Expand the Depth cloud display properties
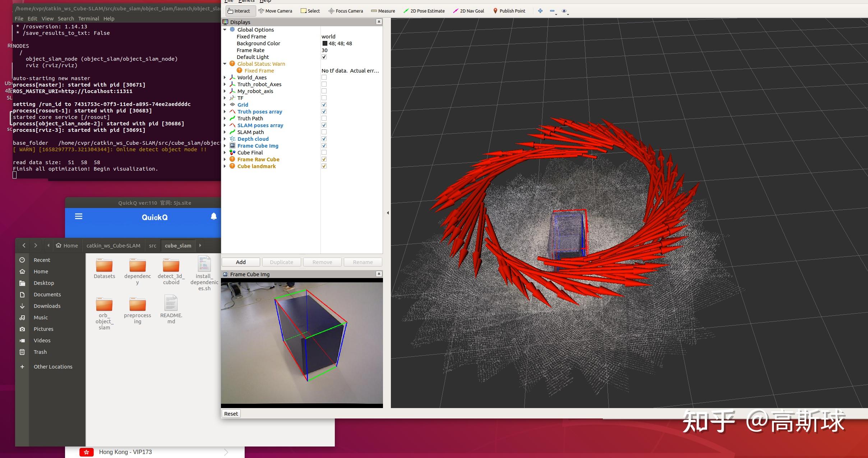Image resolution: width=868 pixels, height=458 pixels. click(x=225, y=139)
